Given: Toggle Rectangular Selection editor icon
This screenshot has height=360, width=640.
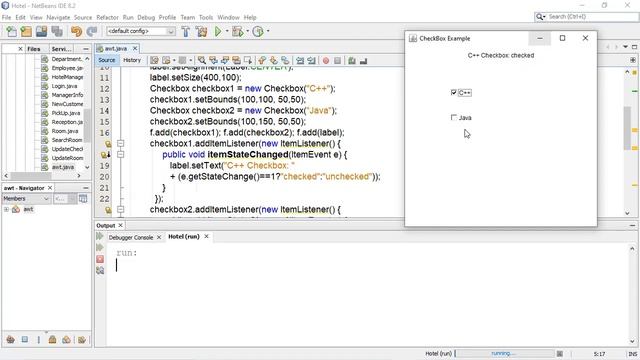Looking at the screenshot, I should coord(247,60).
